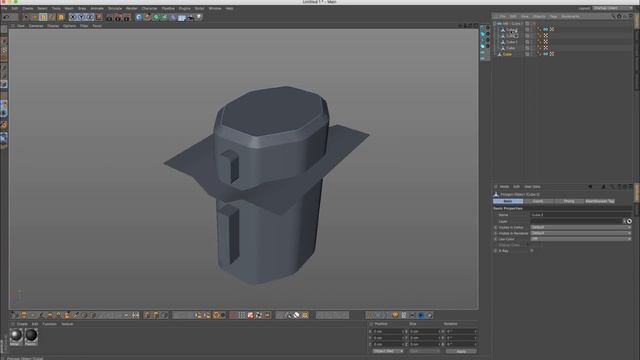Select the Live Selection tool

point(26,17)
